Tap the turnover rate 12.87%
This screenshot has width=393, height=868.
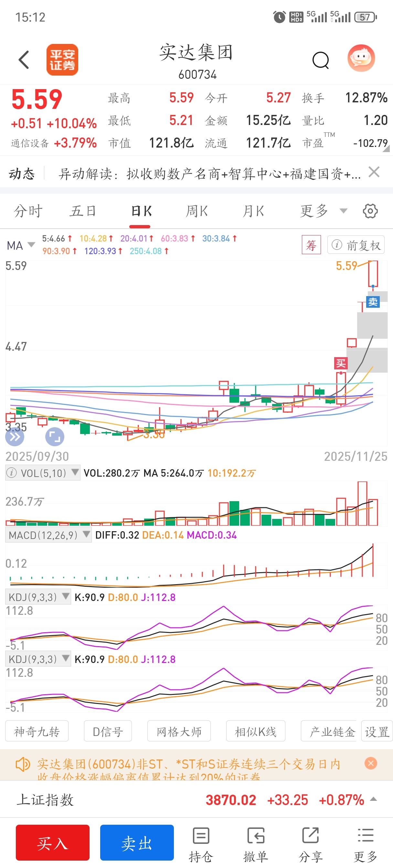point(366,98)
